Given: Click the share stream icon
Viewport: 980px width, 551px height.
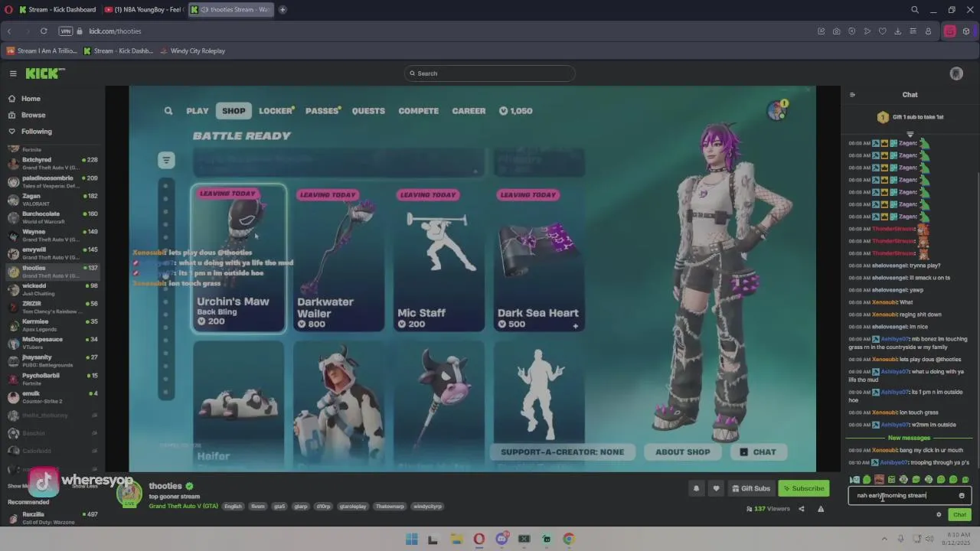Looking at the screenshot, I should tap(802, 509).
